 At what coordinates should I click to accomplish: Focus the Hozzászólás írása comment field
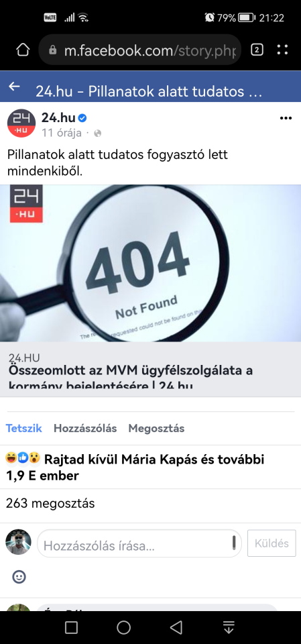click(139, 543)
